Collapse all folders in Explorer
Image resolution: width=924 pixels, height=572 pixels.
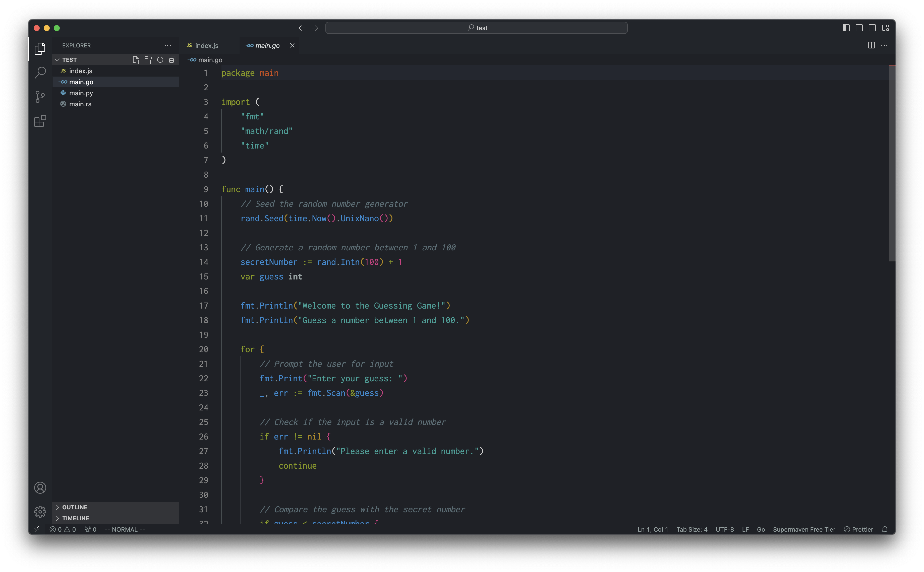pyautogui.click(x=172, y=60)
